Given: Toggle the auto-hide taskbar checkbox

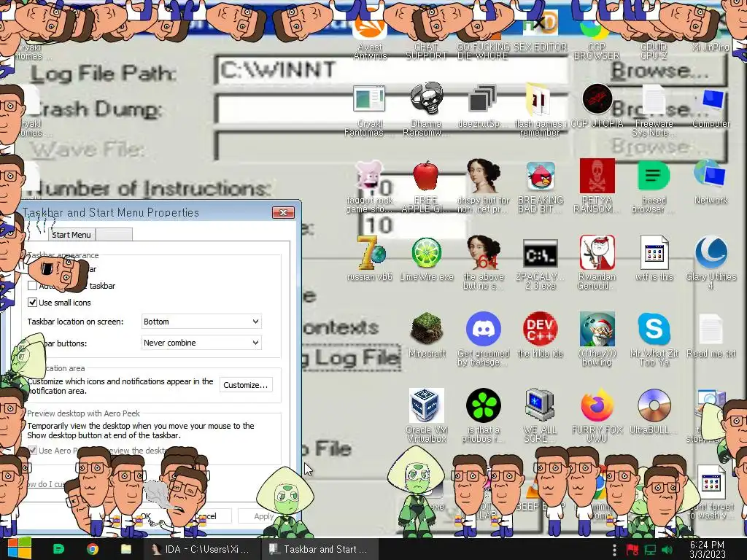Looking at the screenshot, I should click(32, 286).
